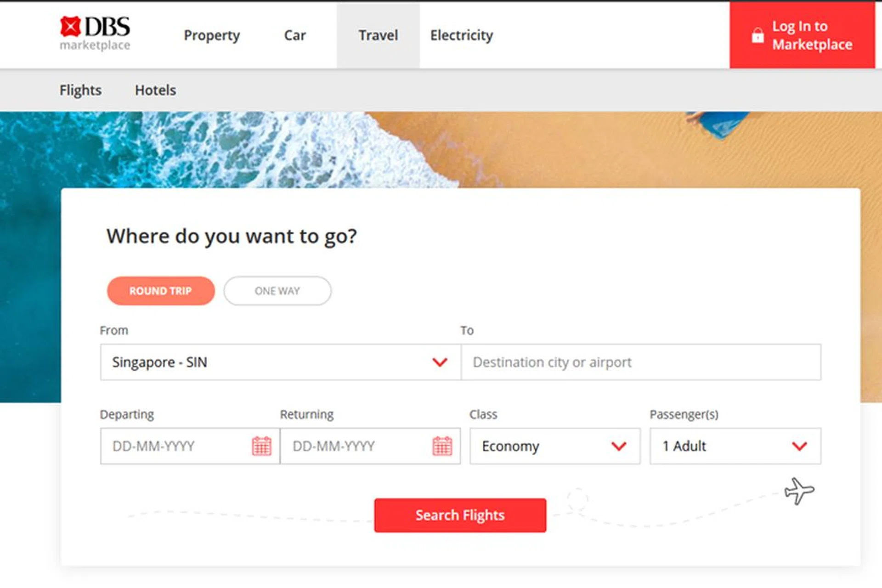Select the Travel navigation tab
This screenshot has height=588, width=882.
coord(378,35)
